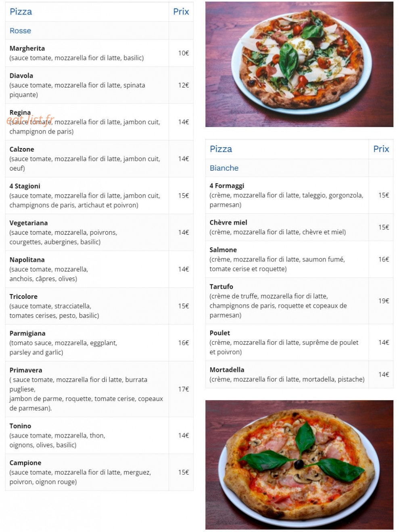Select the Tonino pizza entry

point(99,436)
